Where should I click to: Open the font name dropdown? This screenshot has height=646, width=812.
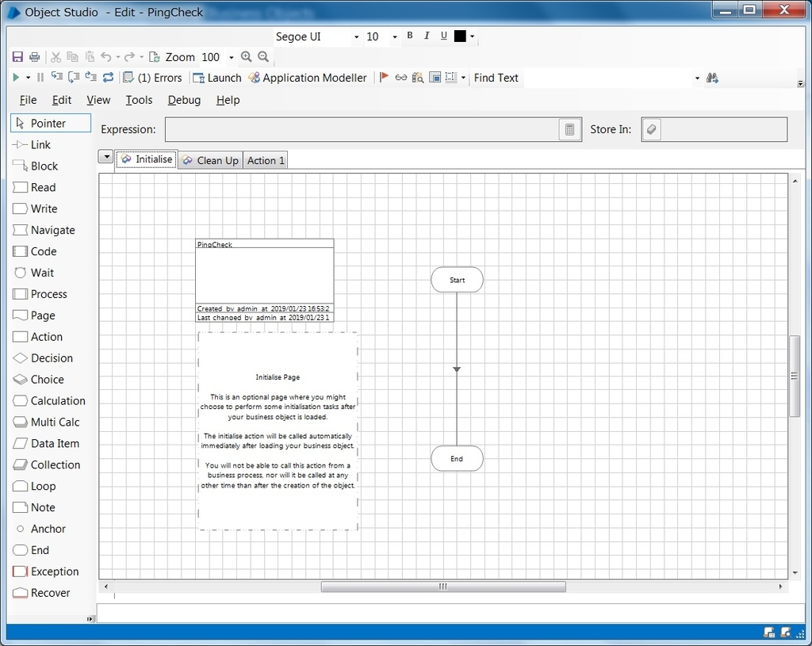point(356,36)
